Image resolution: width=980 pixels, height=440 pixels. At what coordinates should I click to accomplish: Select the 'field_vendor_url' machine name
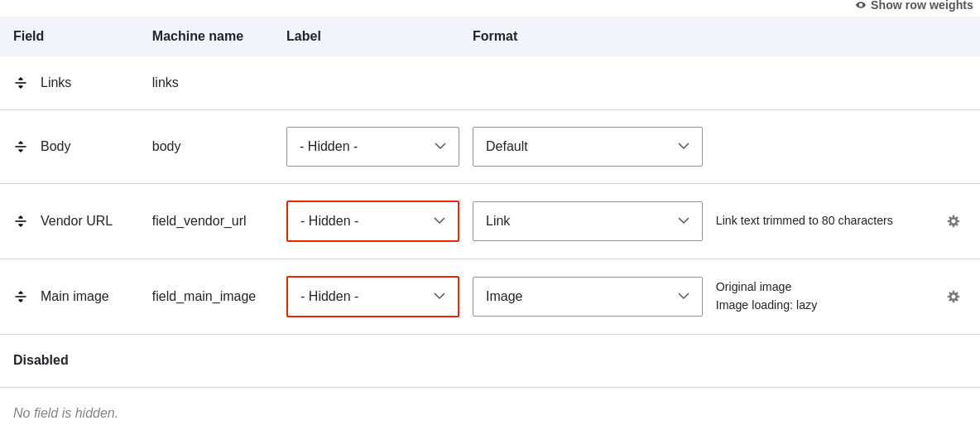(199, 221)
